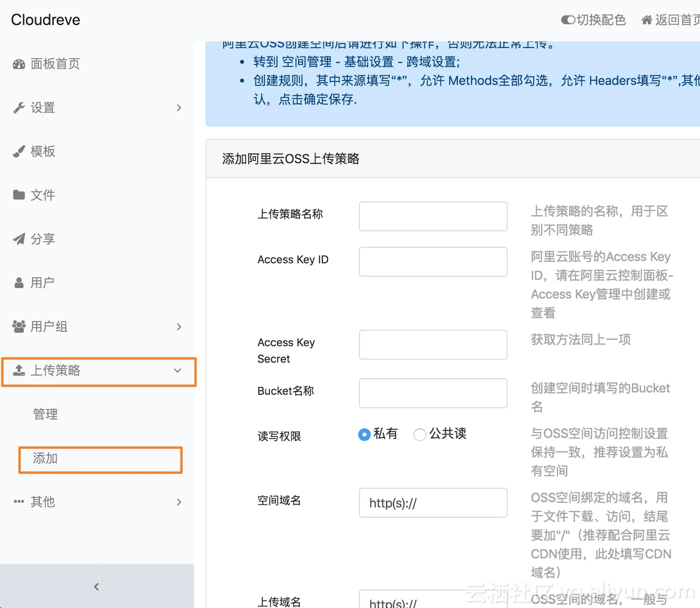Select the 公共读 radio button

pos(420,434)
